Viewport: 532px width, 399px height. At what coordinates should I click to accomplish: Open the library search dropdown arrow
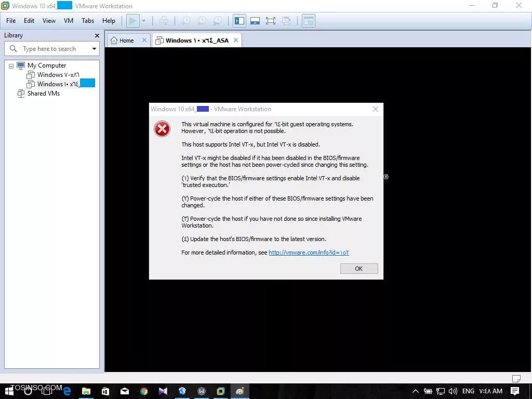95,49
